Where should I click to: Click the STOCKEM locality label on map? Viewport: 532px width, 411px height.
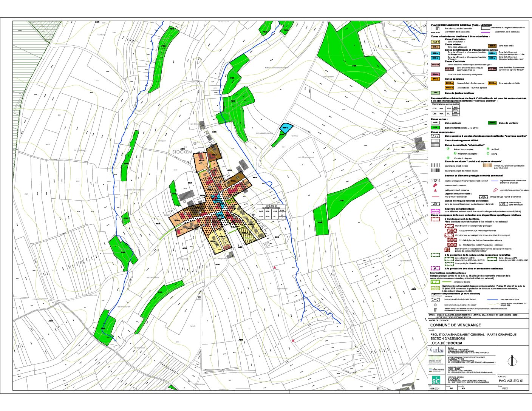pyautogui.click(x=182, y=152)
